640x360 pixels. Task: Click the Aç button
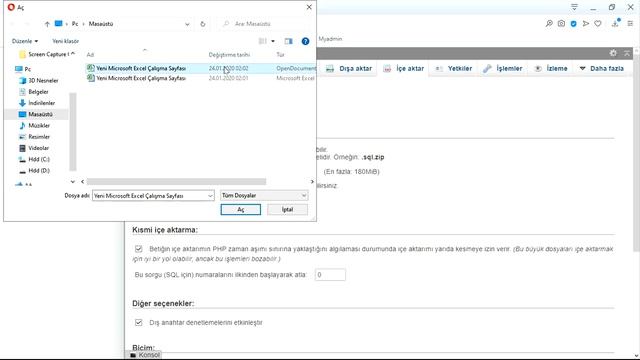pos(241,209)
